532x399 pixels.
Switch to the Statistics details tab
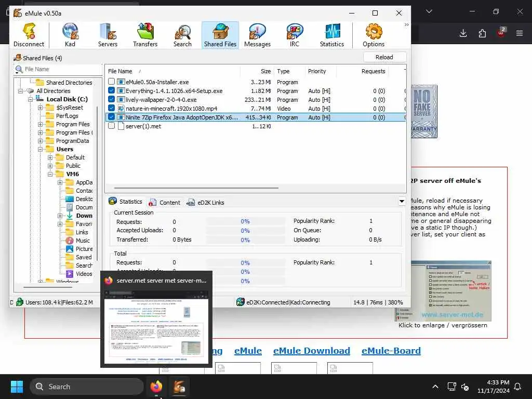126,202
